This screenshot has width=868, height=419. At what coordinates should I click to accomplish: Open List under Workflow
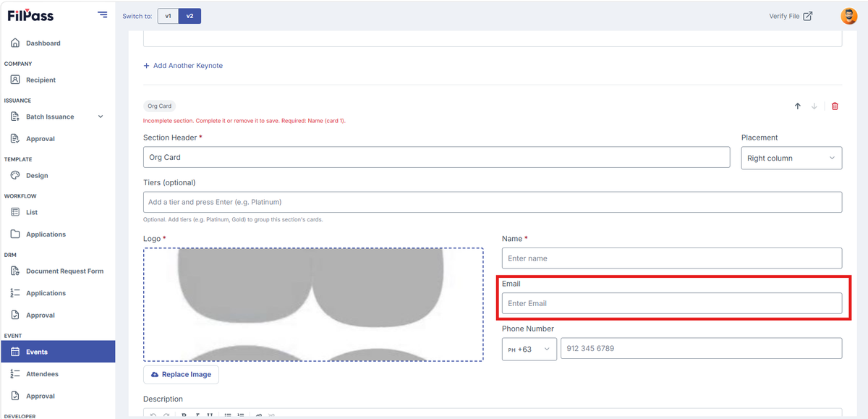click(x=32, y=213)
